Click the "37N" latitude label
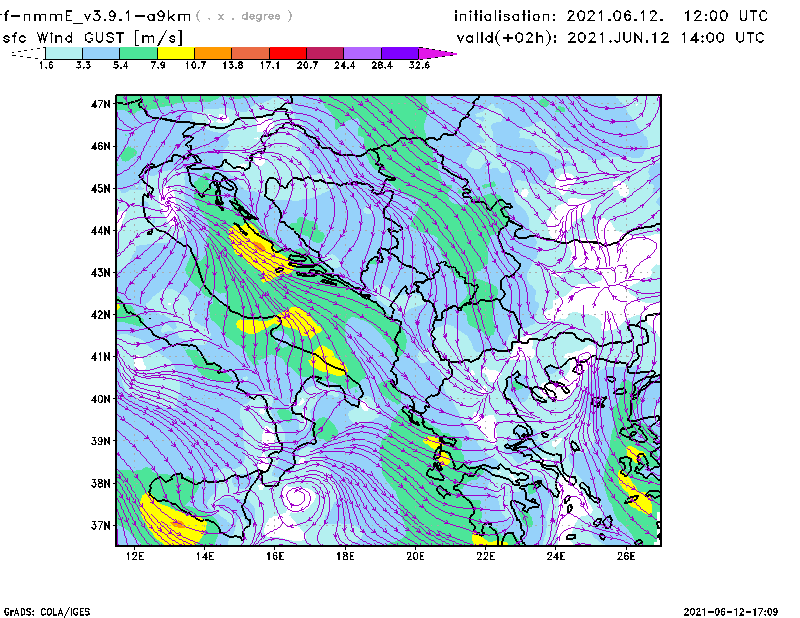Image resolution: width=800 pixels, height=618 pixels. (x=101, y=525)
